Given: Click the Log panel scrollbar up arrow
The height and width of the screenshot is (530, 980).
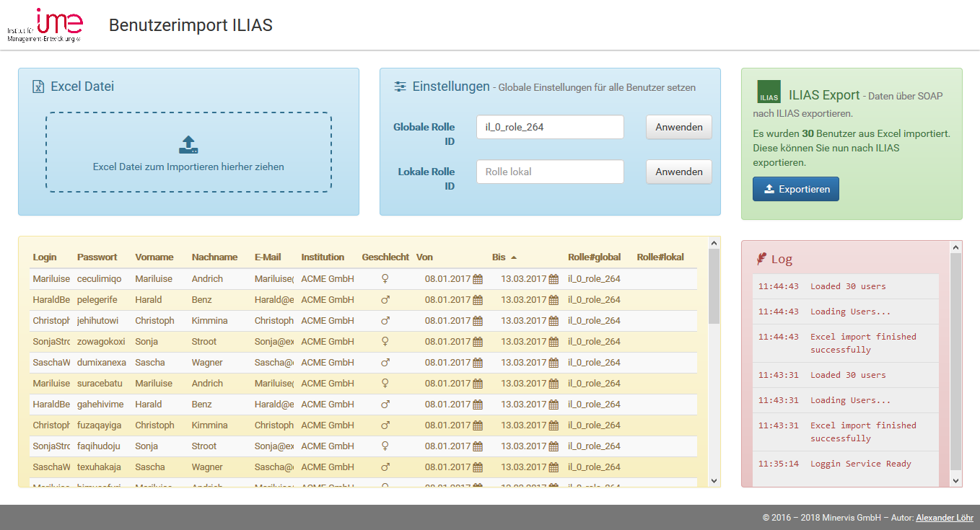Looking at the screenshot, I should (956, 247).
